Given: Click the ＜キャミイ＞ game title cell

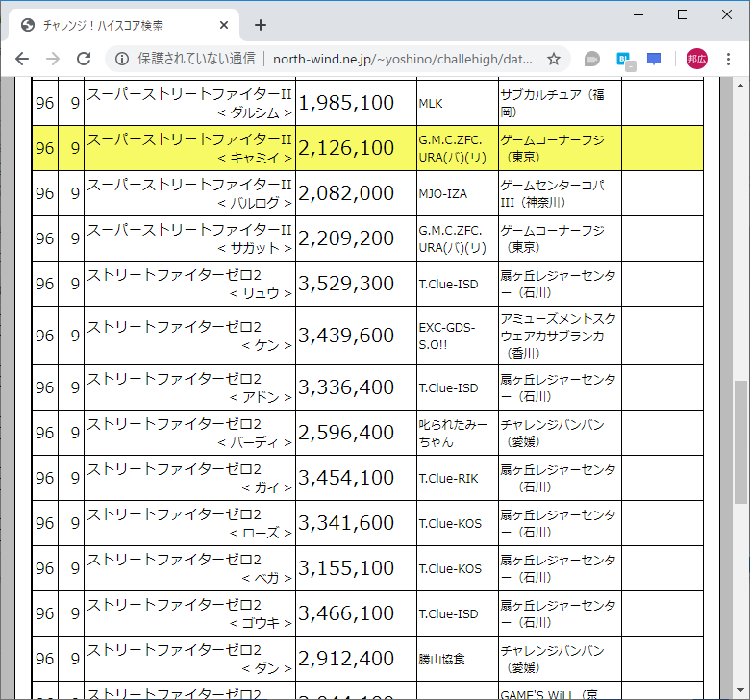Looking at the screenshot, I should pos(189,148).
